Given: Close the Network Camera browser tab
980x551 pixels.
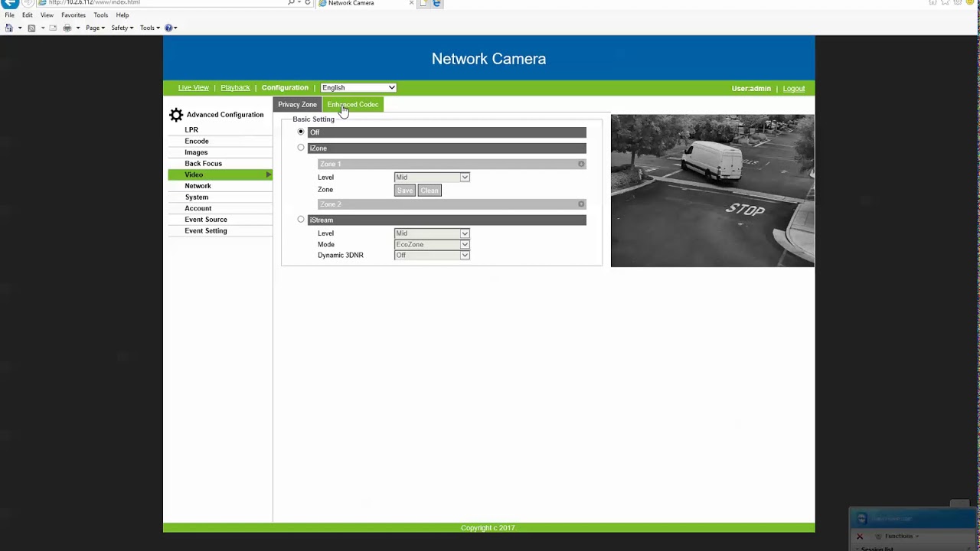Looking at the screenshot, I should [411, 3].
